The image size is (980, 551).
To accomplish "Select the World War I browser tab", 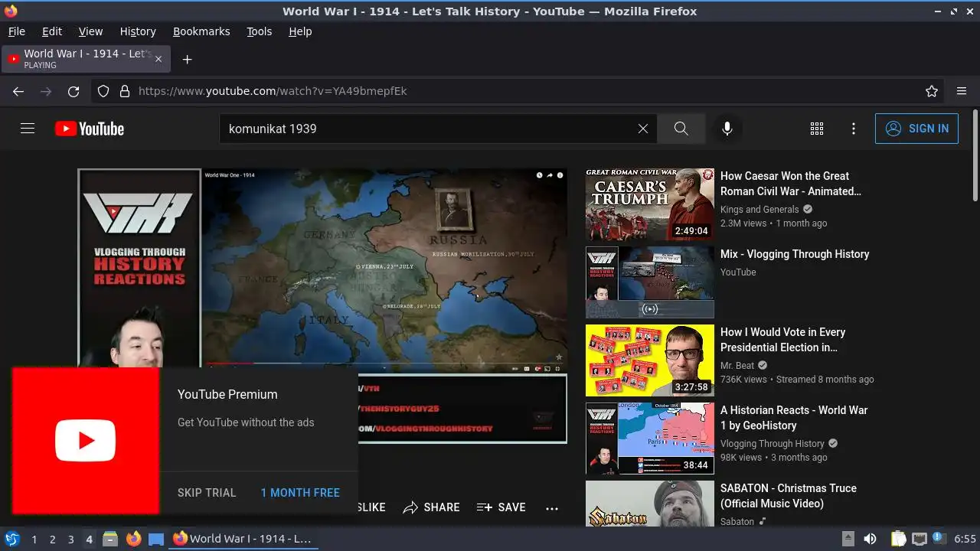I will coord(86,59).
